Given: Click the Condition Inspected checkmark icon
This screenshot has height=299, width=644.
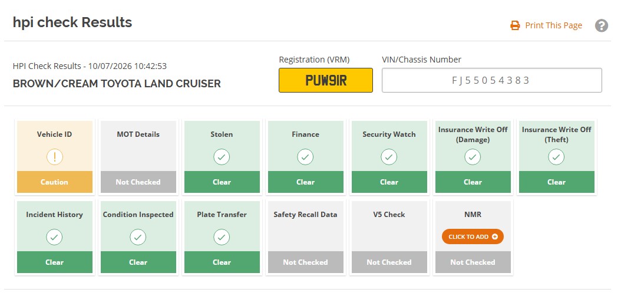Looking at the screenshot, I should 138,237.
